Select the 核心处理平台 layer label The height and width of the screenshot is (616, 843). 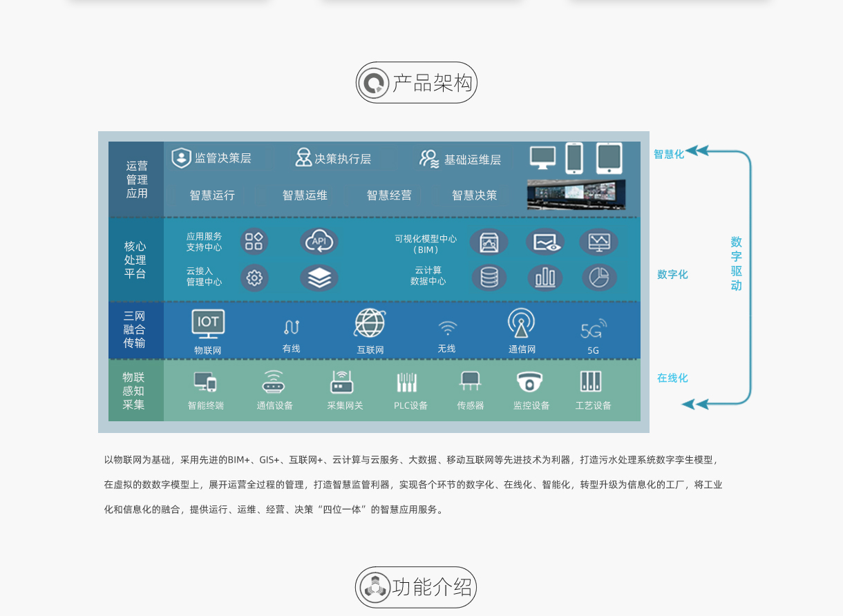(x=135, y=260)
